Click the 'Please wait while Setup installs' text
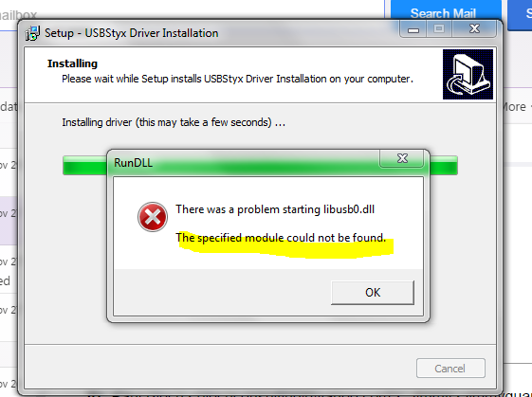 [x=237, y=79]
